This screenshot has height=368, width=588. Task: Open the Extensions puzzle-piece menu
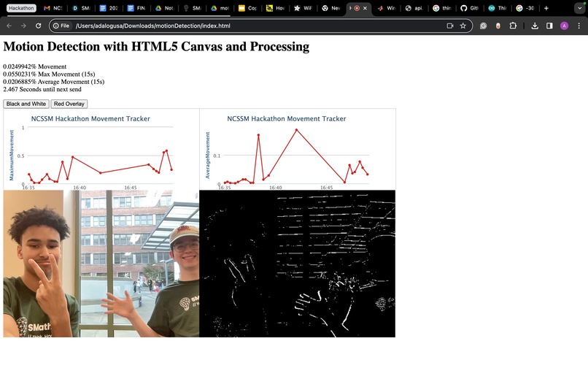(513, 26)
